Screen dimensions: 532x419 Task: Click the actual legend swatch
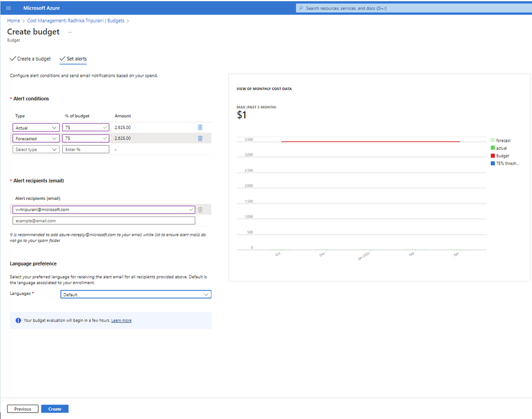click(x=493, y=148)
